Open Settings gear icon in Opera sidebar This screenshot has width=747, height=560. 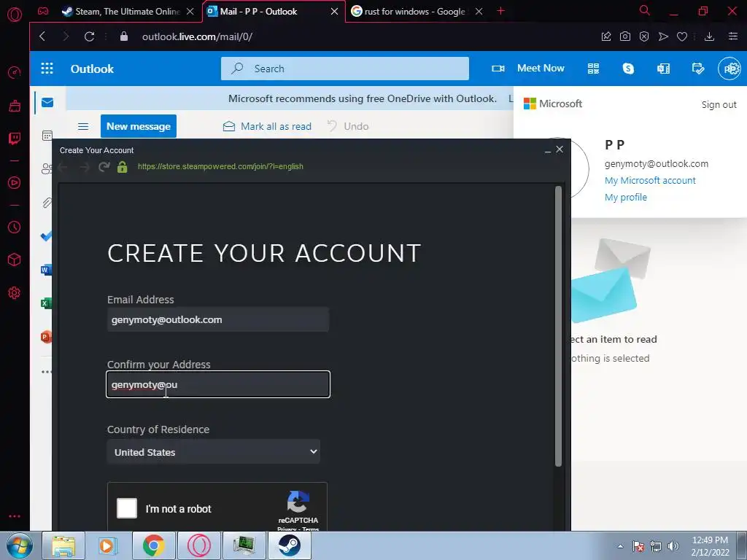coord(15,293)
